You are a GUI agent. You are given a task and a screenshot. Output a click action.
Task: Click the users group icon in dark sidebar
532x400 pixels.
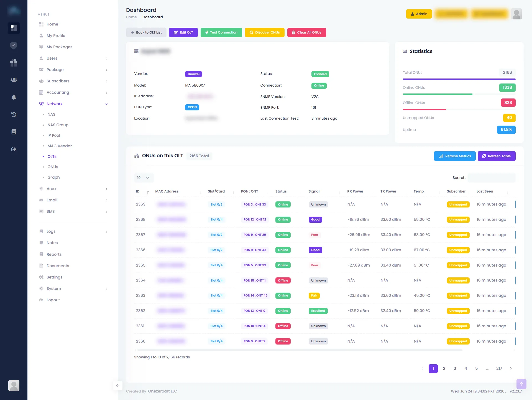[14, 80]
